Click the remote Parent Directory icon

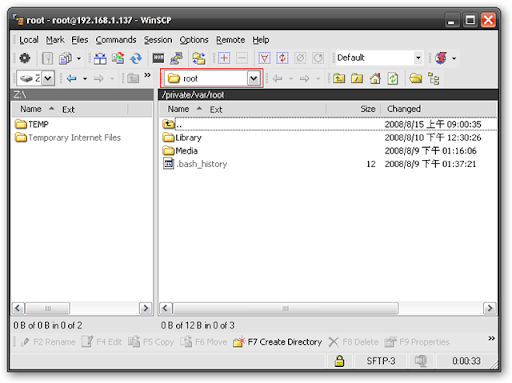point(339,79)
